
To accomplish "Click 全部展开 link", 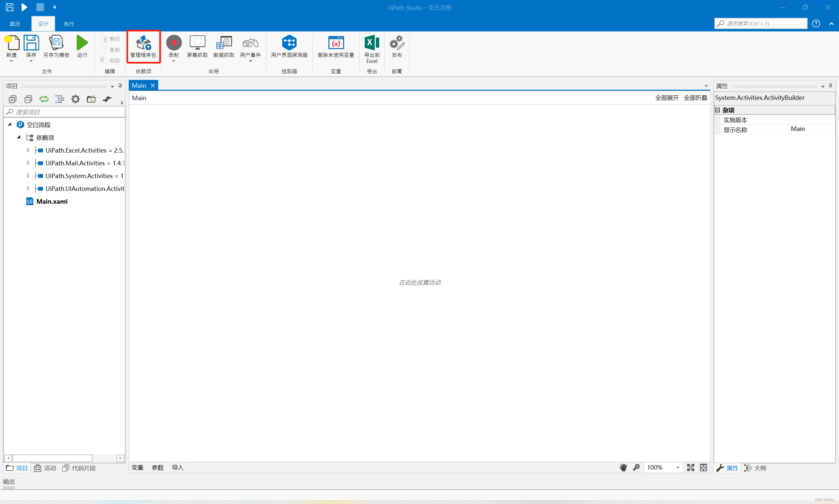I will pyautogui.click(x=667, y=98).
